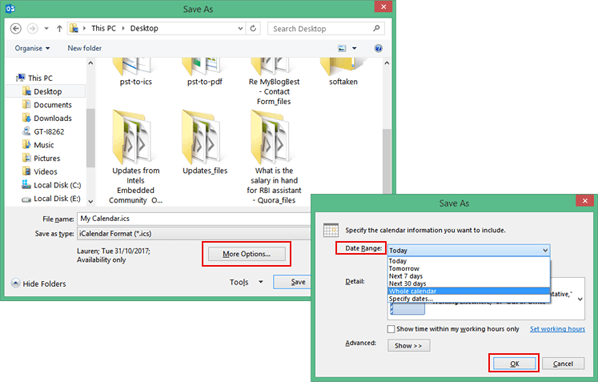This screenshot has width=598, height=382.
Task: Go up one folder level
Action: point(59,28)
